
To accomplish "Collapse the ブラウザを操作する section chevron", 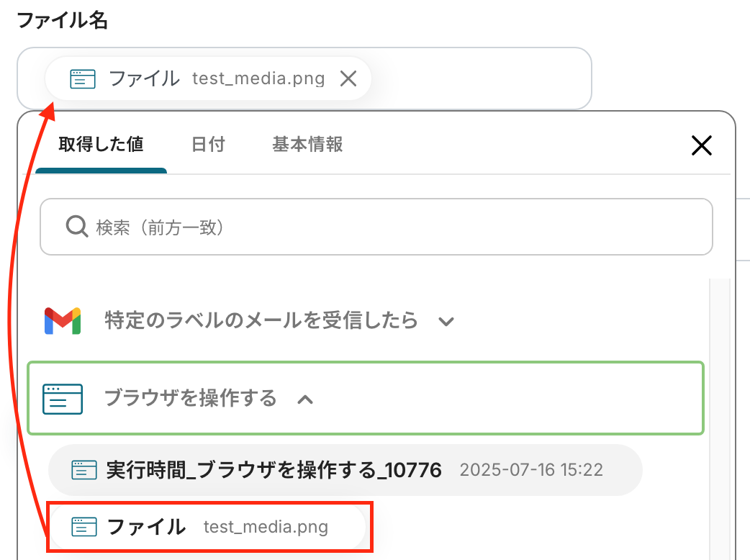I will [x=305, y=399].
